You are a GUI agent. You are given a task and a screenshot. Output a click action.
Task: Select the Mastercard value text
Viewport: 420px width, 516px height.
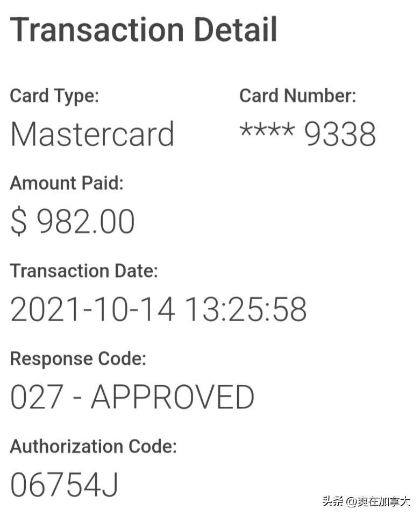point(92,133)
